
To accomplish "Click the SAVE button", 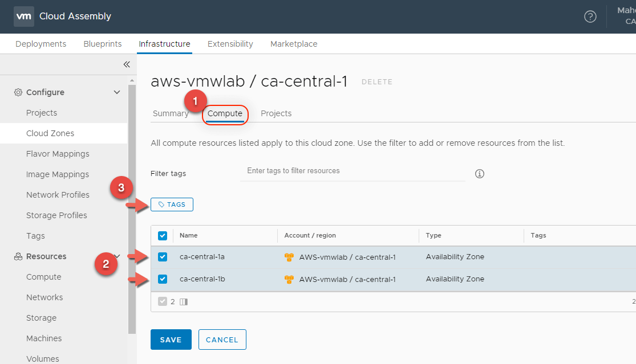I will tap(171, 340).
